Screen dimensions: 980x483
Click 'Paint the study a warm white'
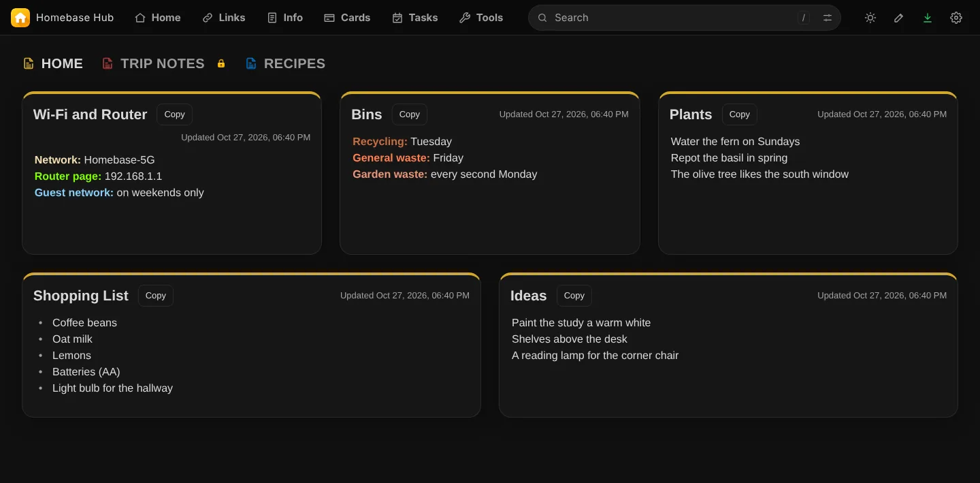(x=581, y=323)
